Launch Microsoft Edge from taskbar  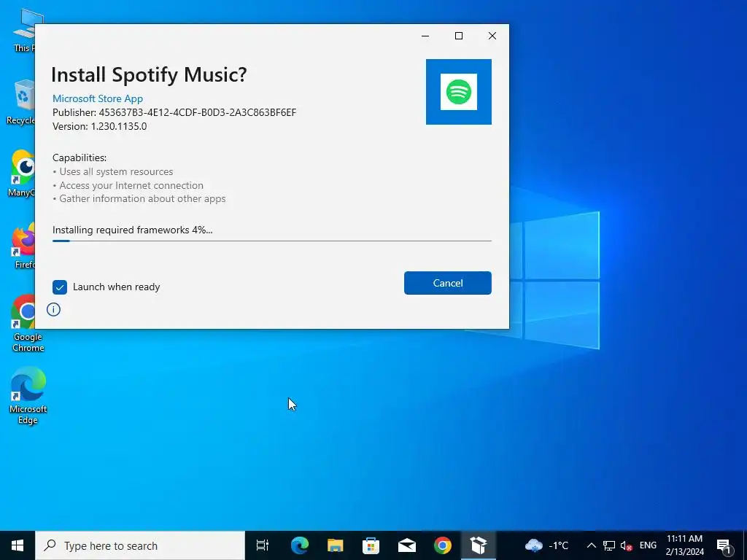pos(300,545)
